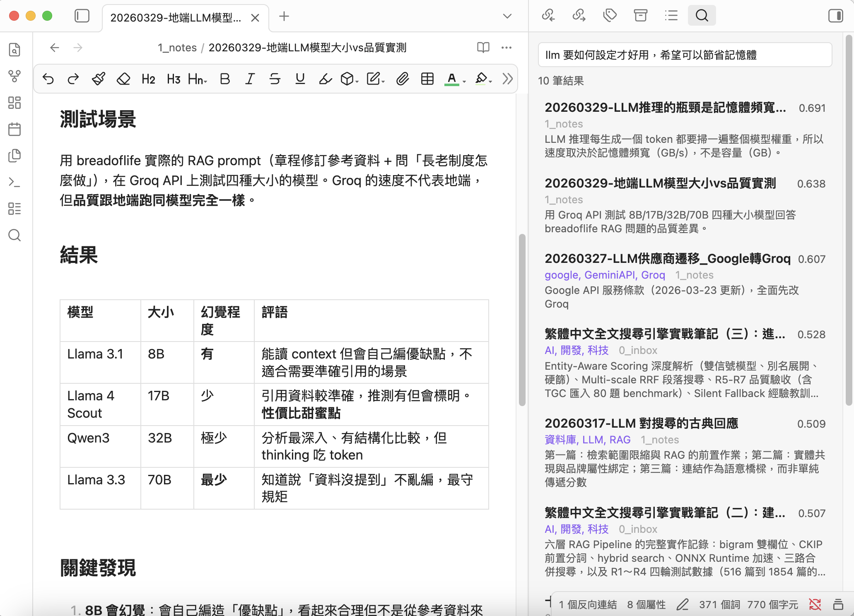Click the search query input field
The width and height of the screenshot is (854, 616).
[x=685, y=55]
